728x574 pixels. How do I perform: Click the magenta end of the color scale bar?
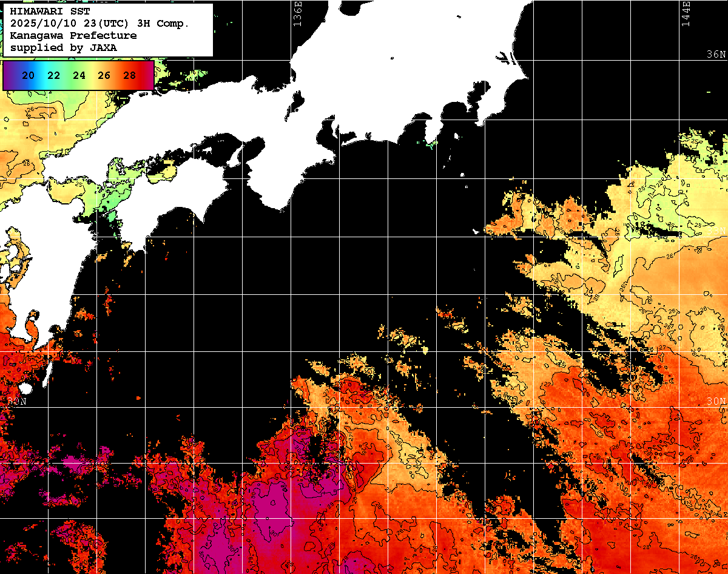point(147,76)
